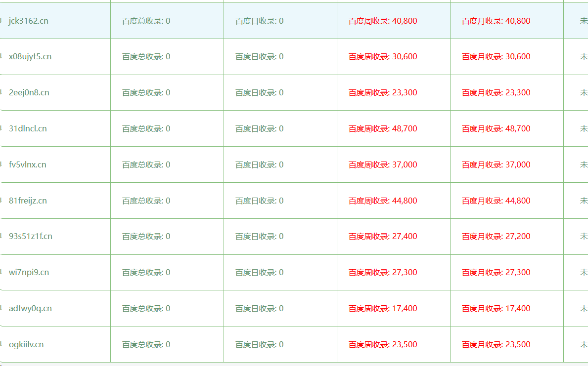Select the 2eej0n8.cn domain entry
Viewport: 588px width, 366px height.
(29, 93)
